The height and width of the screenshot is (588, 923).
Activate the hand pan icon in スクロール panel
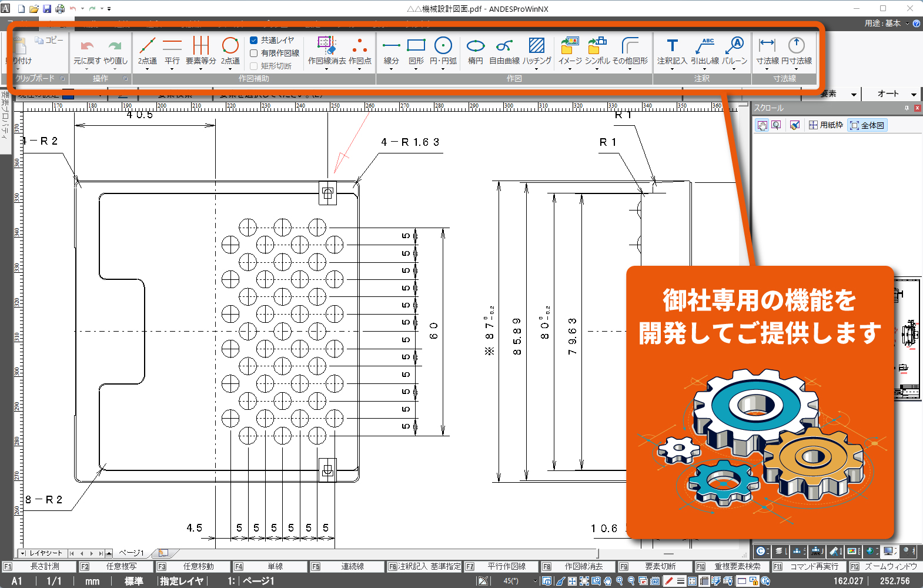pyautogui.click(x=762, y=125)
